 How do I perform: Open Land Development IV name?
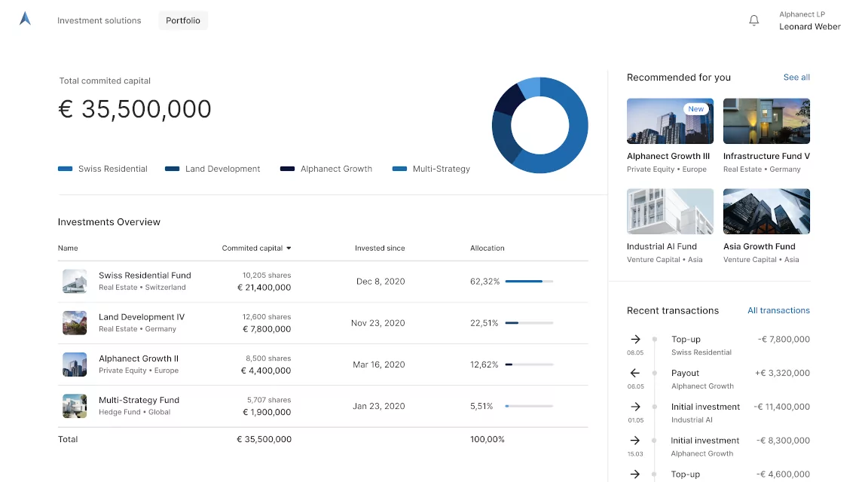click(142, 317)
